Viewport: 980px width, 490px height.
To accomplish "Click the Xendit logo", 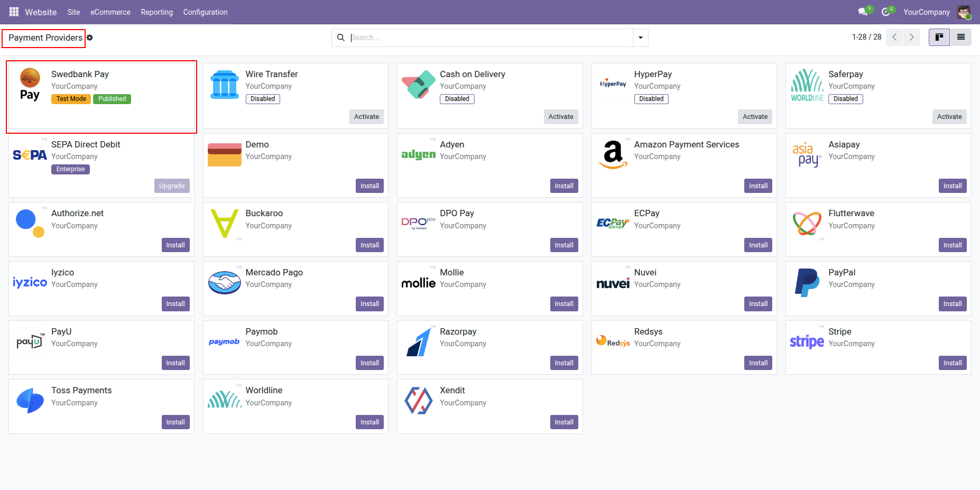I will tap(419, 401).
